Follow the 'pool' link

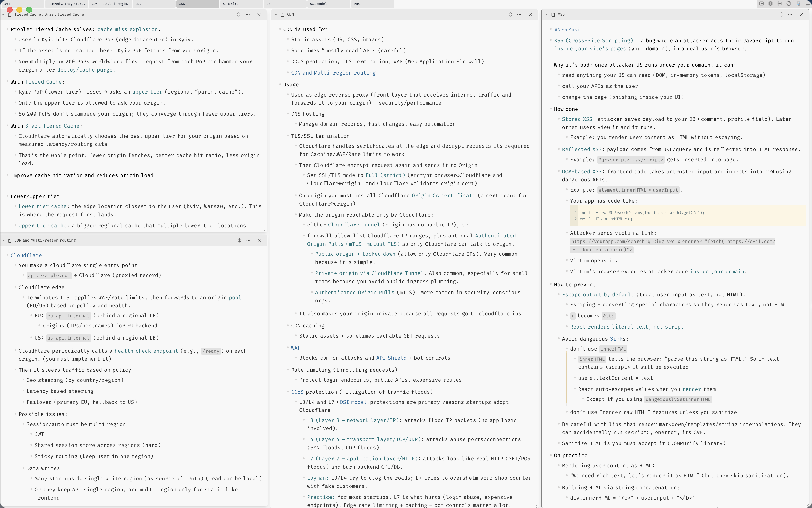click(235, 298)
